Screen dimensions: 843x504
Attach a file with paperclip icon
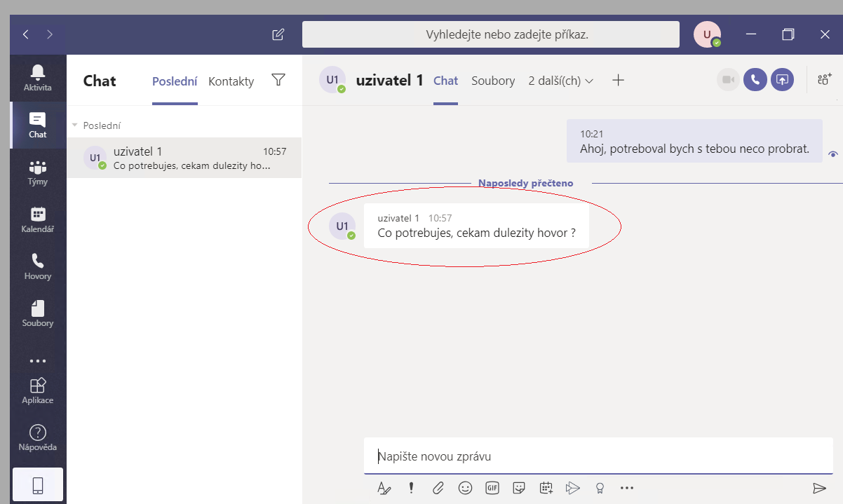click(x=438, y=488)
